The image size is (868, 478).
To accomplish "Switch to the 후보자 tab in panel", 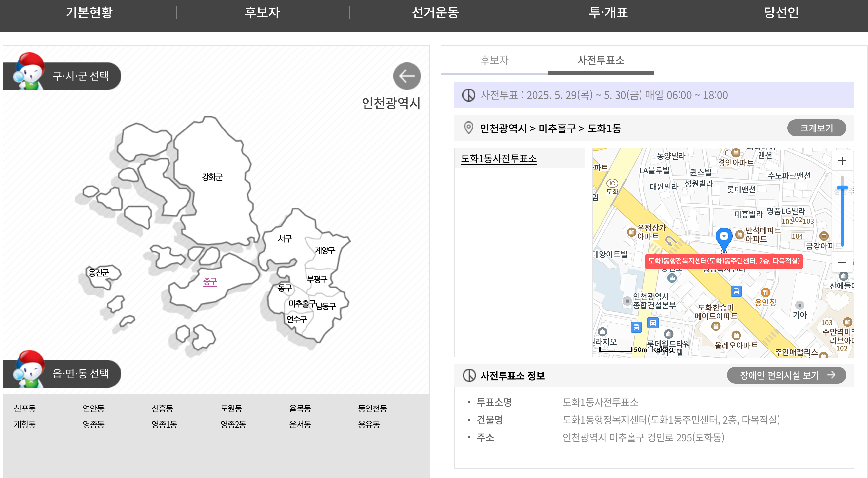I will pyautogui.click(x=494, y=60).
